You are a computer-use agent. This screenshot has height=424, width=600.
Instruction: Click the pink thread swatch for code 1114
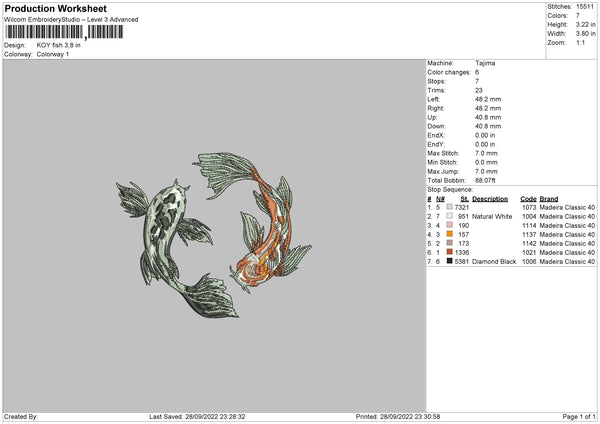tap(449, 225)
